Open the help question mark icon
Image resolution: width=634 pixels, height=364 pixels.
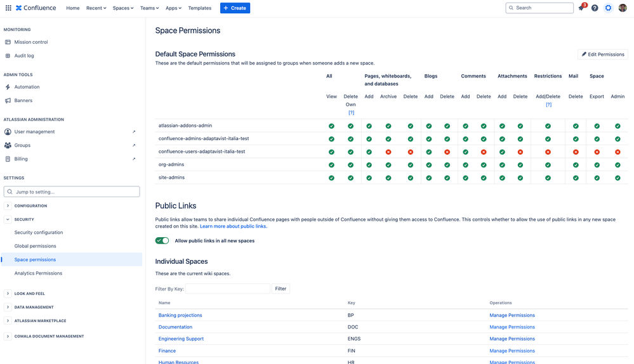pos(595,8)
